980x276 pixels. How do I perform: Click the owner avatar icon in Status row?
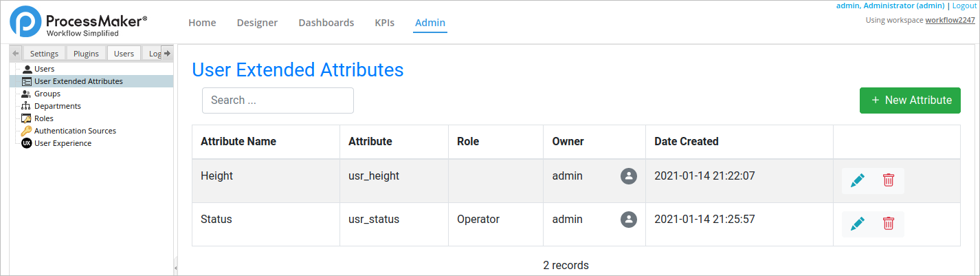click(x=628, y=220)
